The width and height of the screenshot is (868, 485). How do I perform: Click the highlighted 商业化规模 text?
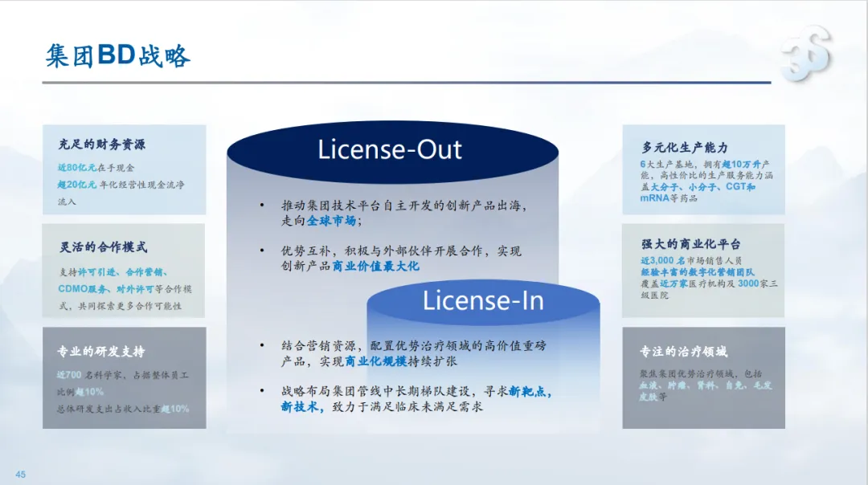pos(375,362)
